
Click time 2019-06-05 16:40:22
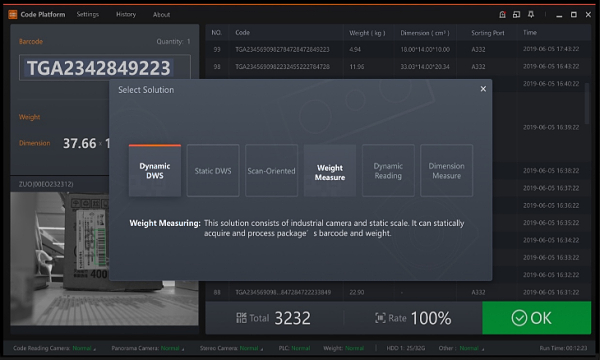551,84
